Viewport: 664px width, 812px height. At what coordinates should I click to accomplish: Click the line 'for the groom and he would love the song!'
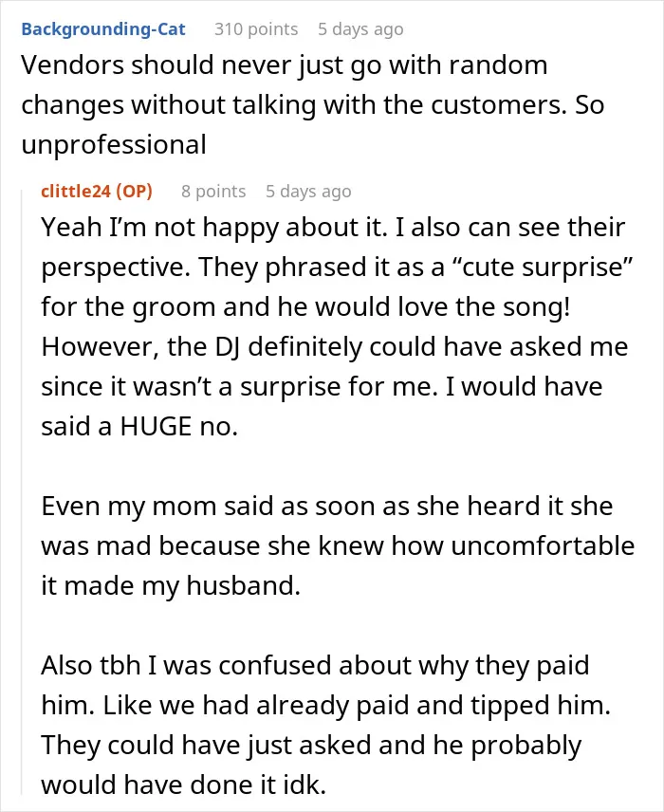pos(305,307)
